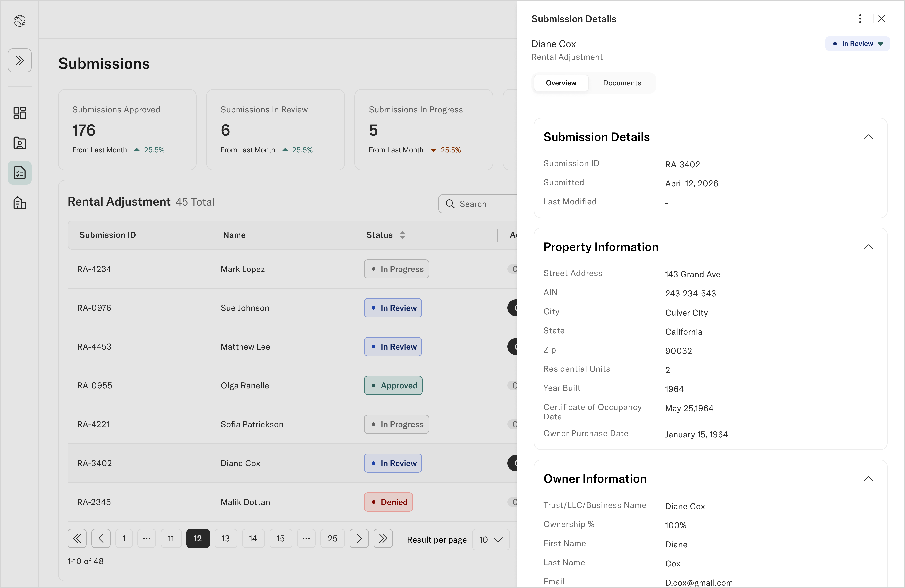Click Sue Johnson's In Review status badge
Viewport: 905px width, 588px height.
pos(393,308)
